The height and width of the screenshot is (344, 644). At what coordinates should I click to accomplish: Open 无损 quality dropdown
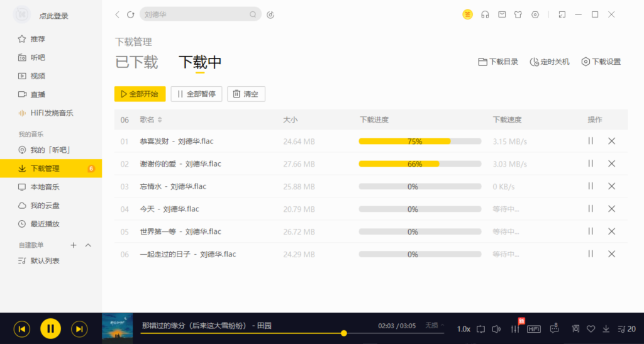click(x=435, y=326)
